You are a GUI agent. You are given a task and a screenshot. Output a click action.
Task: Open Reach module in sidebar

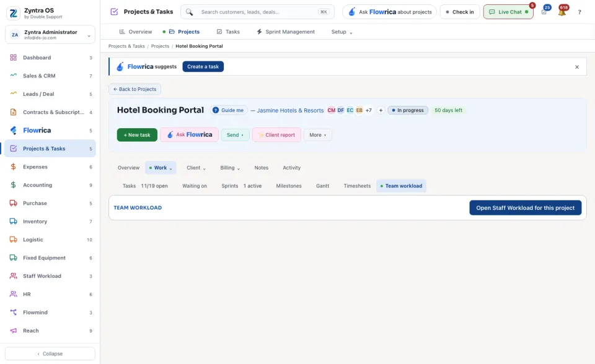pos(50,331)
